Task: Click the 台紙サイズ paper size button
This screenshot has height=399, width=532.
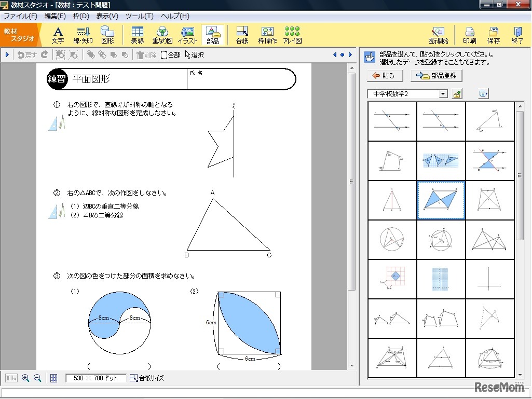Action: click(x=147, y=378)
